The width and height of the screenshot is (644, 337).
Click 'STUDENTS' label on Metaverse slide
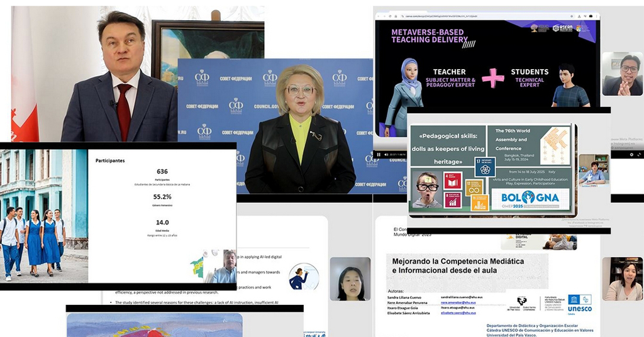[530, 72]
